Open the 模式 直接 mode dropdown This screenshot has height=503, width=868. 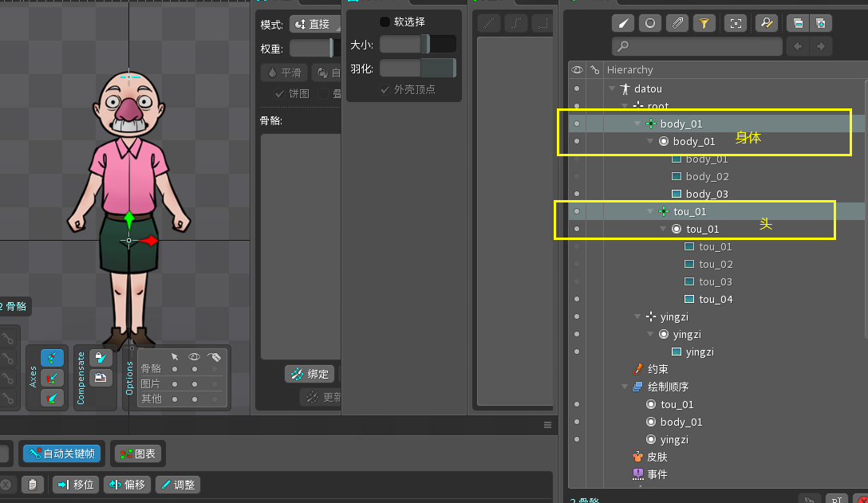(315, 24)
